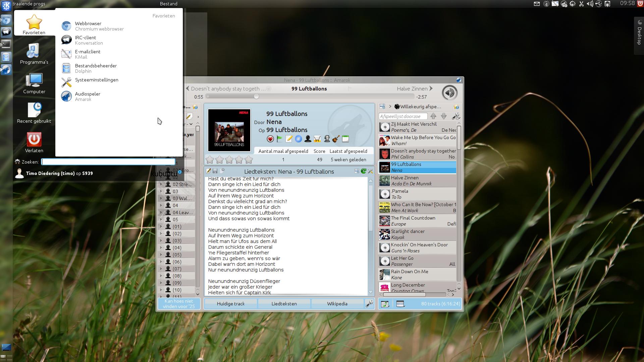Click the export playlist icon at playlist bottom
Screen dimensions: 644x362
click(385, 304)
